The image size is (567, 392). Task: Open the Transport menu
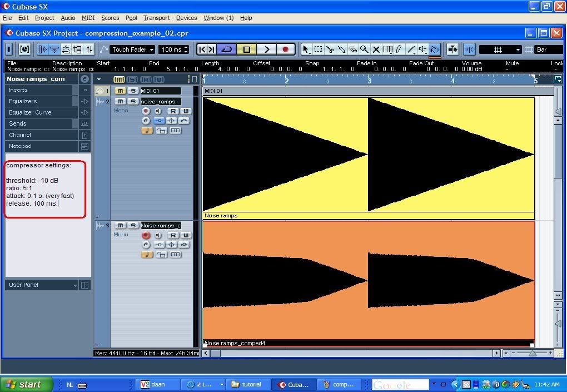[x=157, y=18]
